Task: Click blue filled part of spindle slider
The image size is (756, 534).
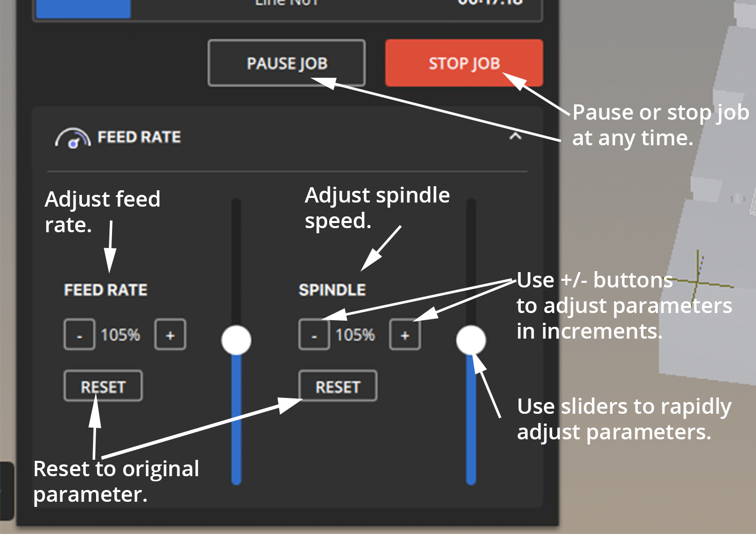Action: click(471, 419)
